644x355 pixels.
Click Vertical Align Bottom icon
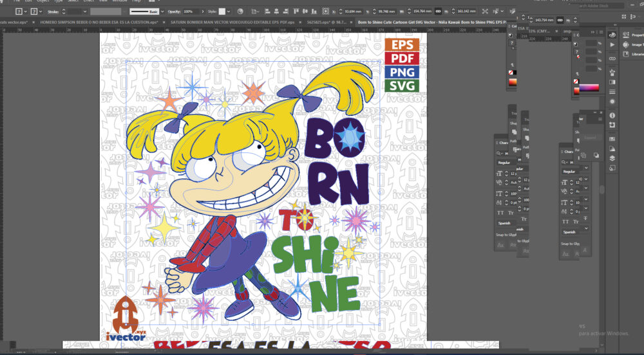click(314, 12)
